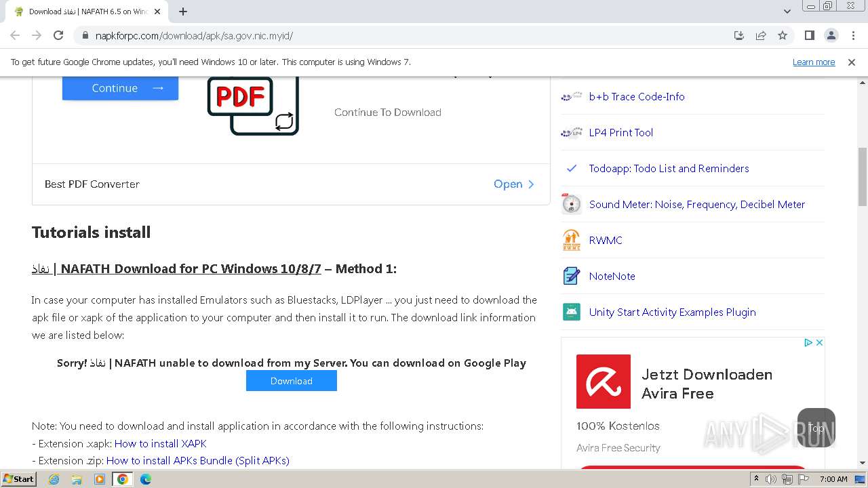View site information lock icon

[x=85, y=35]
